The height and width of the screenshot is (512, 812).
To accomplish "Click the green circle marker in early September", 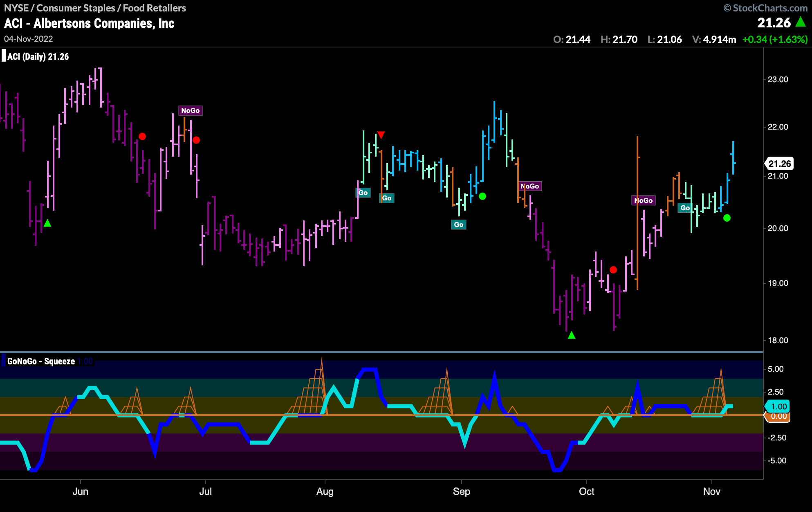I will [482, 196].
